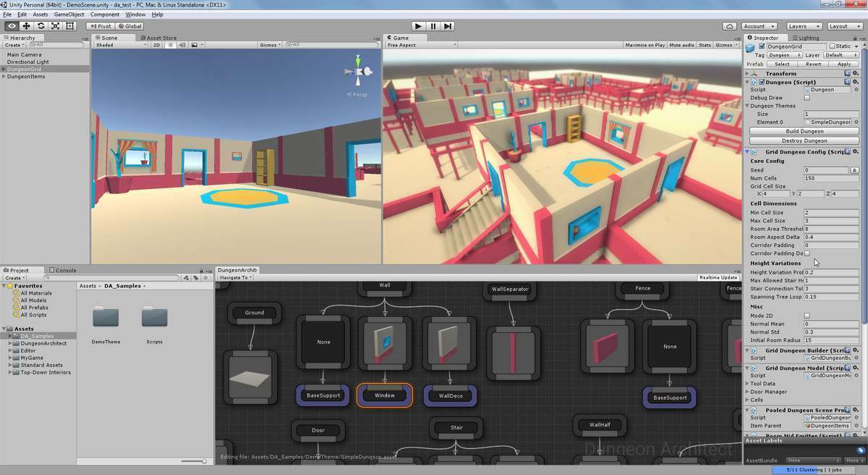Click the scene orientation gizmo

coord(358,71)
